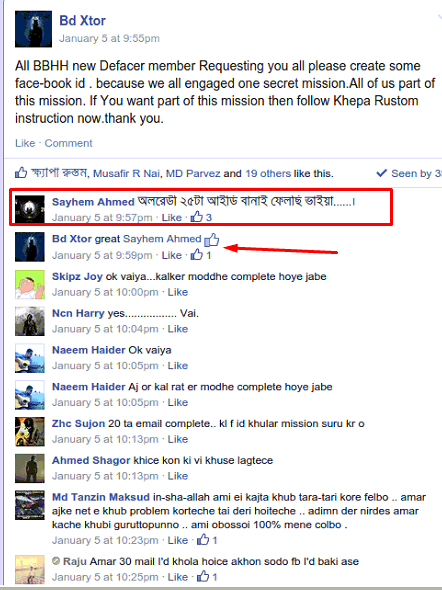442x590 pixels.
Task: Open like count on Md Tanzin Maksud's comment
Action: (207, 540)
